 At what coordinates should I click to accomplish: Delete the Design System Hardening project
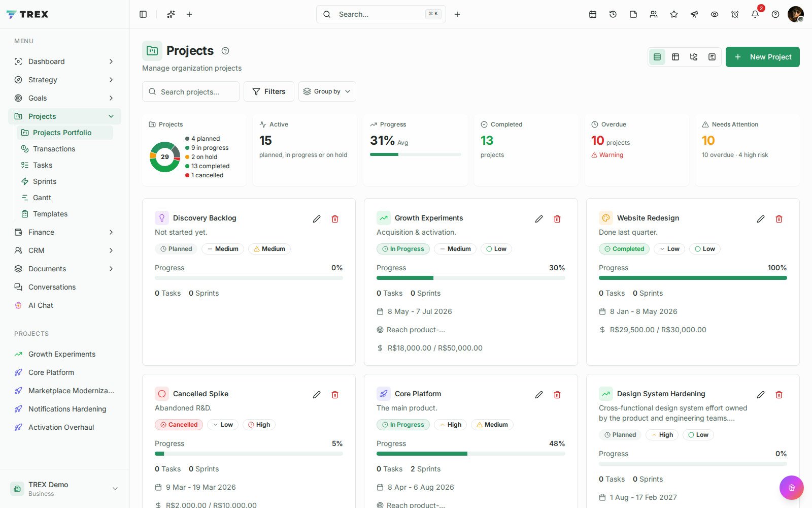point(779,395)
